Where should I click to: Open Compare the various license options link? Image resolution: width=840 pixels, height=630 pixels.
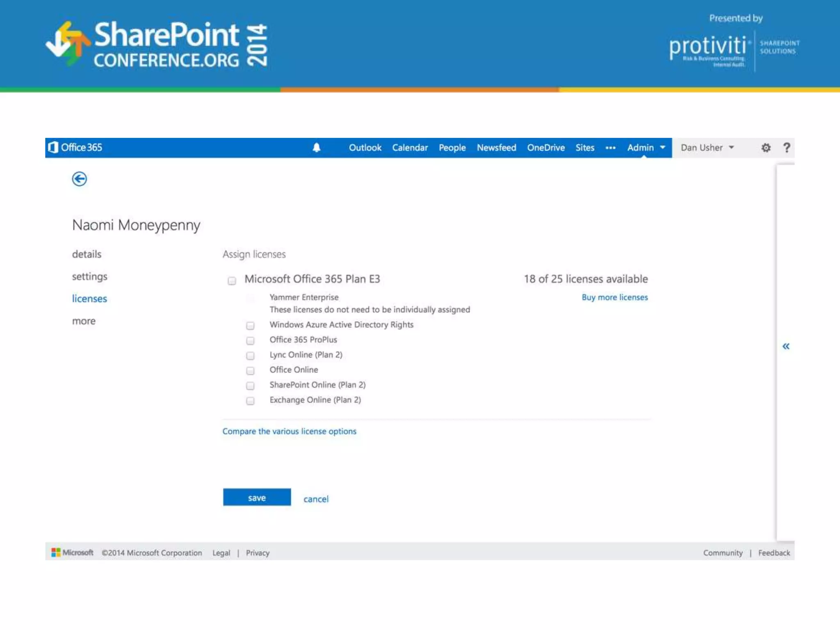[289, 431]
